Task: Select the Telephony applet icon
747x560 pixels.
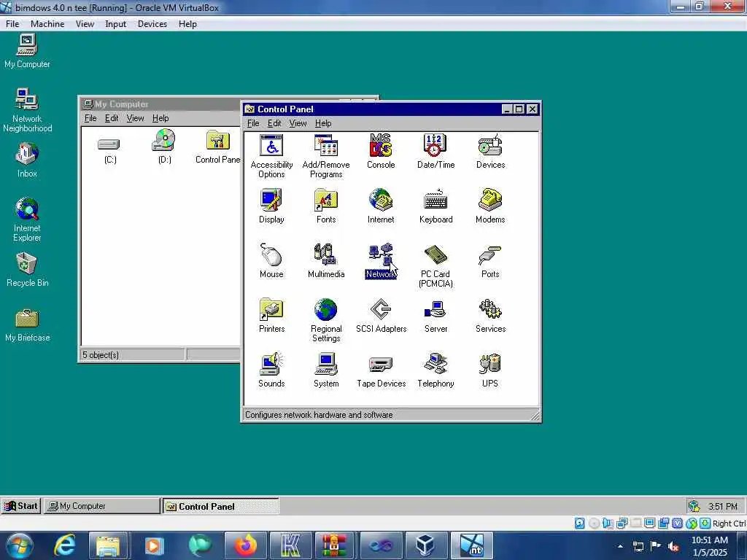Action: [x=436, y=370]
